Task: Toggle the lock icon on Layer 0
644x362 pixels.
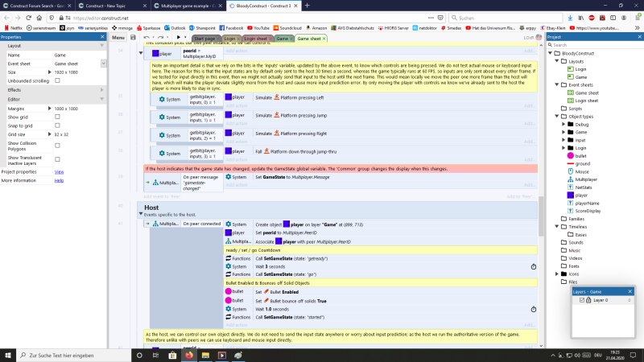Action: 588,300
